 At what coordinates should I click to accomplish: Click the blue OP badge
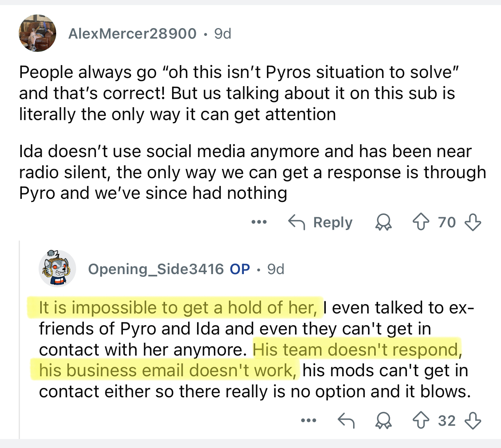point(240,269)
